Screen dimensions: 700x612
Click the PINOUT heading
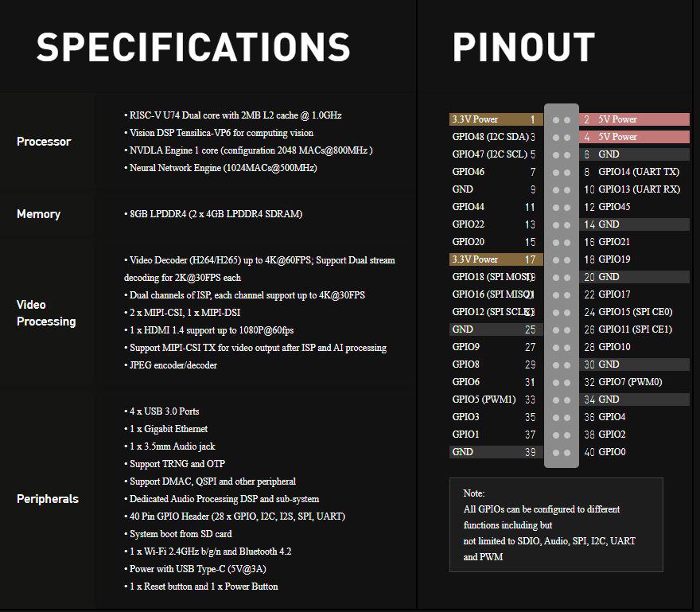(x=523, y=49)
